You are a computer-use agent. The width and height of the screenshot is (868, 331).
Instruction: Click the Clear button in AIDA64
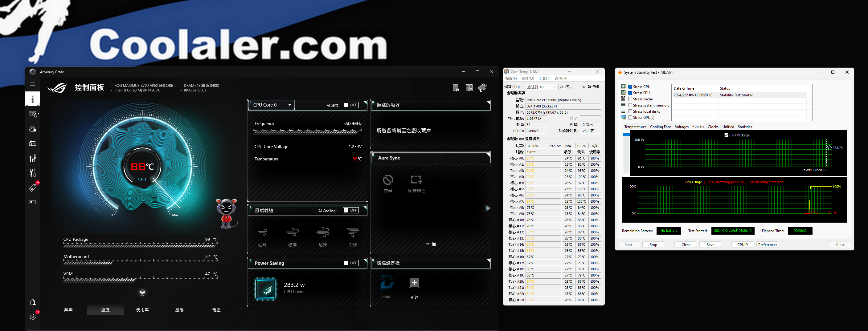(686, 245)
